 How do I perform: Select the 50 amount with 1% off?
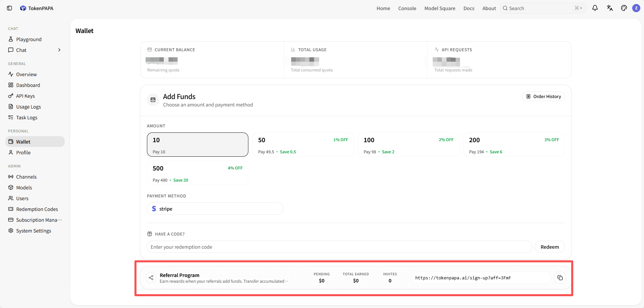303,145
